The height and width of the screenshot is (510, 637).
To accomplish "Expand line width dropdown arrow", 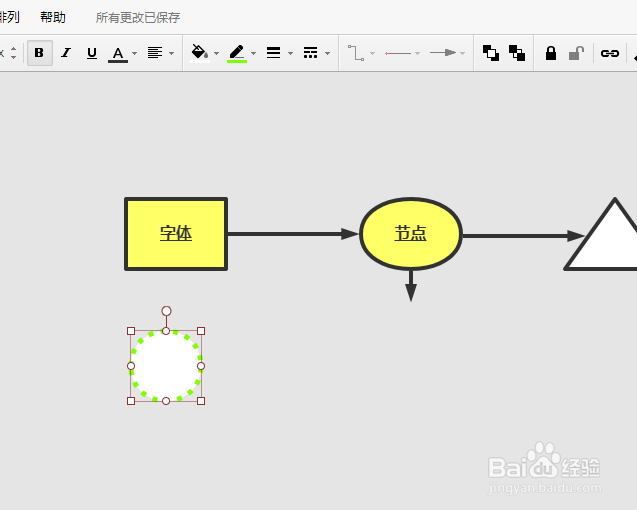I will (290, 53).
